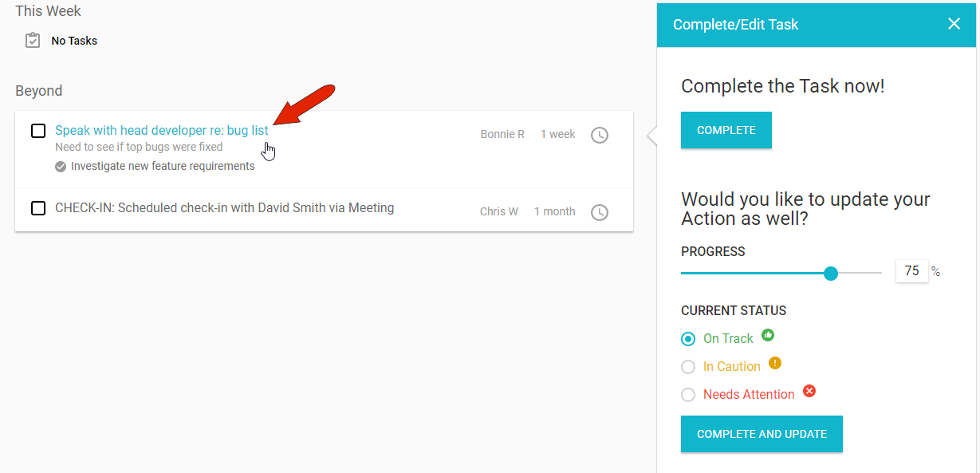Click orange In Caution warning icon
Image resolution: width=980 pixels, height=473 pixels.
click(775, 363)
